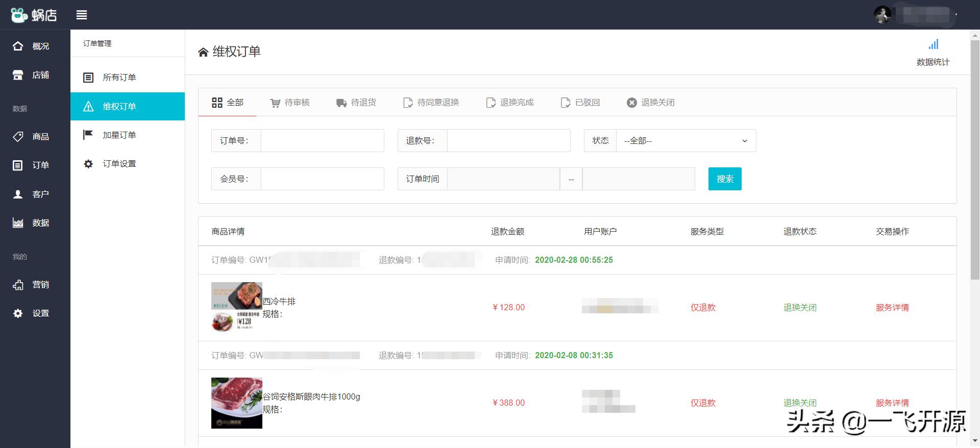Open 营销 puzzle icon in sidebar
Image resolution: width=980 pixels, height=448 pixels.
(18, 285)
